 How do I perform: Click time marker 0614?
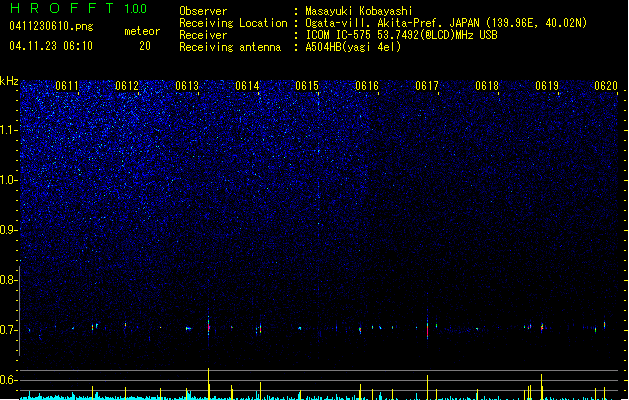[247, 86]
